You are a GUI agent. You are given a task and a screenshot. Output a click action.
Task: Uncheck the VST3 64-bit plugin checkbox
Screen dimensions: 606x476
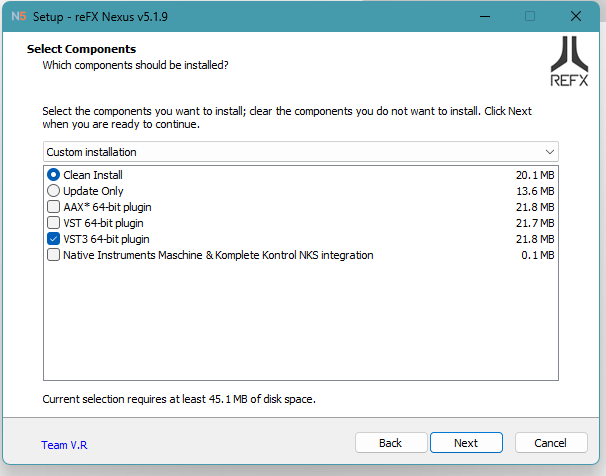[x=53, y=239]
